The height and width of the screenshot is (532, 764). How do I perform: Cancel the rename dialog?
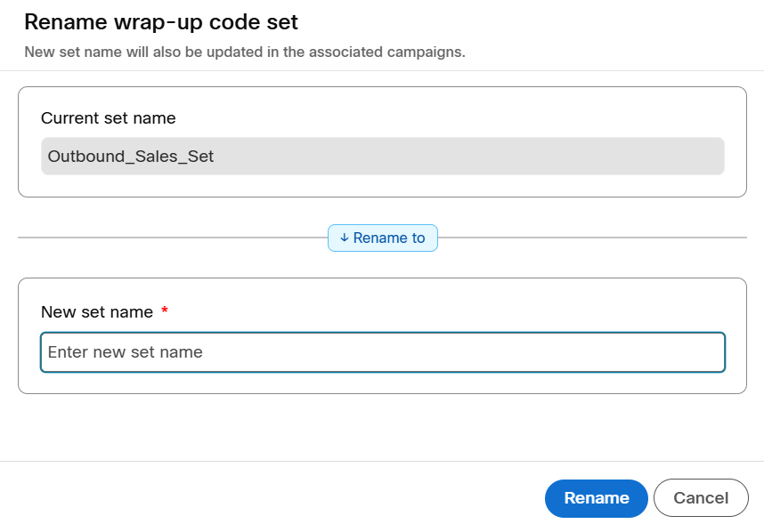[x=701, y=498]
